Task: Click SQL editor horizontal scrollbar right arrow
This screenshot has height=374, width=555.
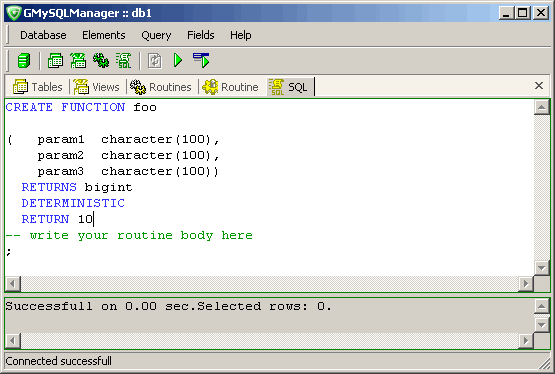Action: pos(526,284)
